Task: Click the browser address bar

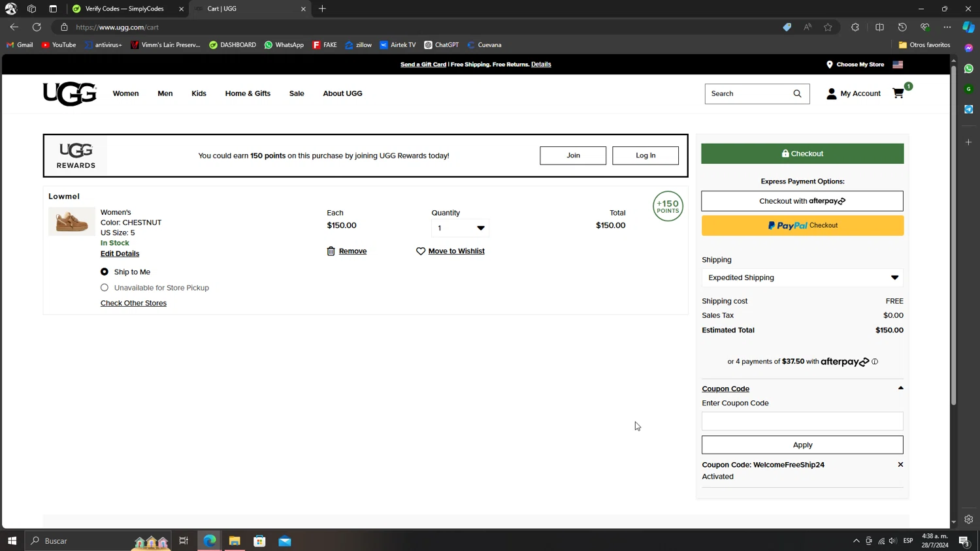Action: [x=418, y=27]
